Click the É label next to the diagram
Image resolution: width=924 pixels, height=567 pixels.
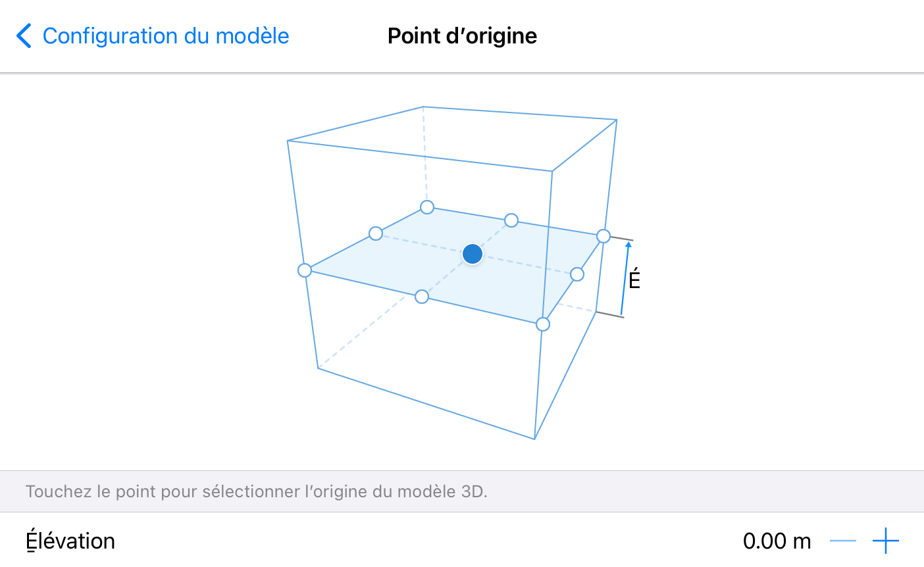(x=634, y=280)
